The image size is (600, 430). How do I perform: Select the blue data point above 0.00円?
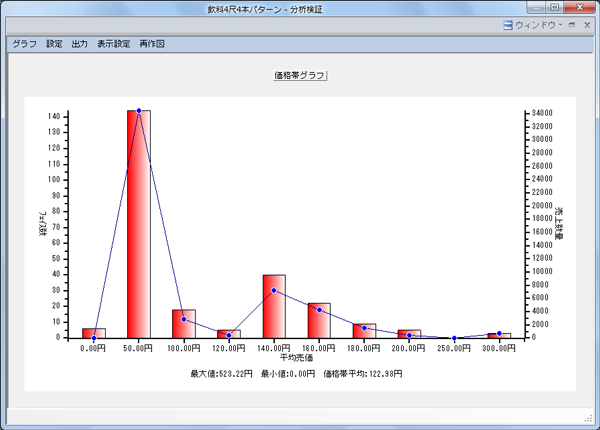click(x=94, y=337)
